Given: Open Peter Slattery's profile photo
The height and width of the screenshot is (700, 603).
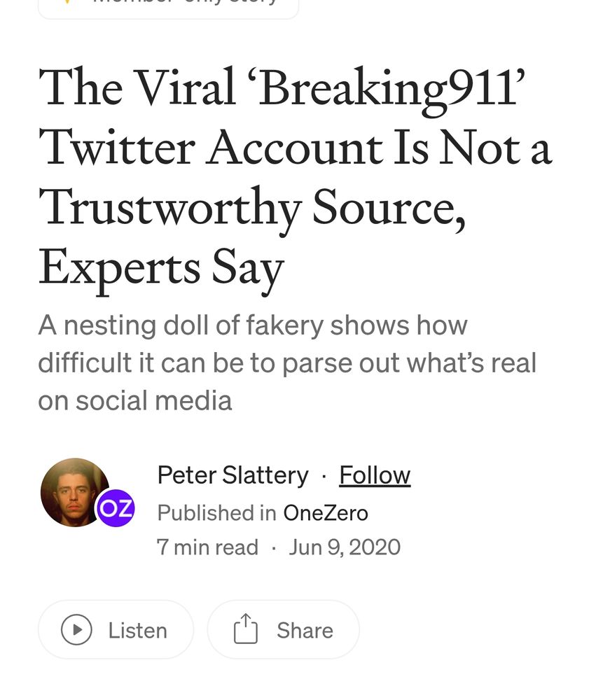Looking at the screenshot, I should click(74, 491).
